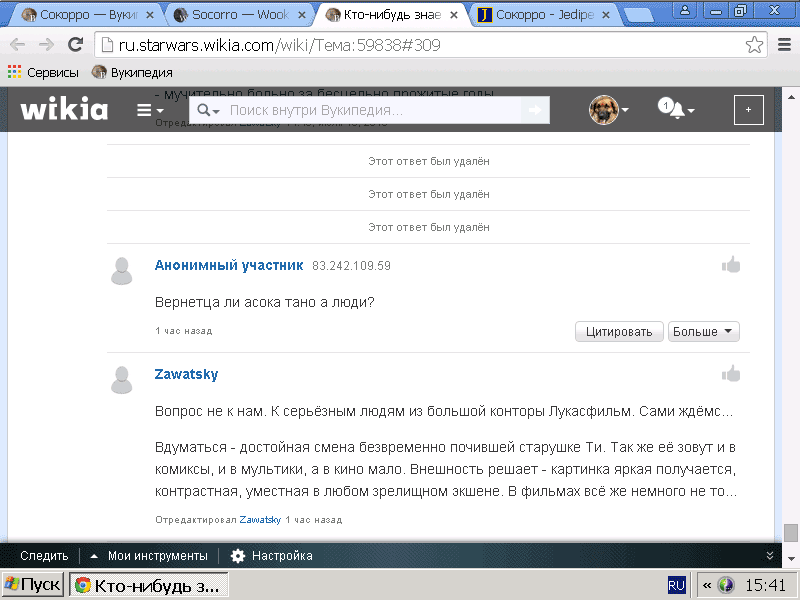
Task: Submit the search with the arrow button
Action: coord(535,110)
